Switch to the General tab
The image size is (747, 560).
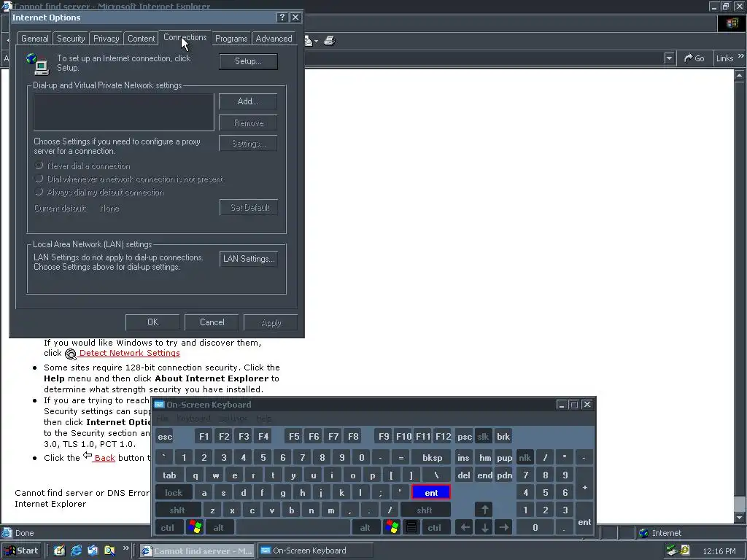34,39
